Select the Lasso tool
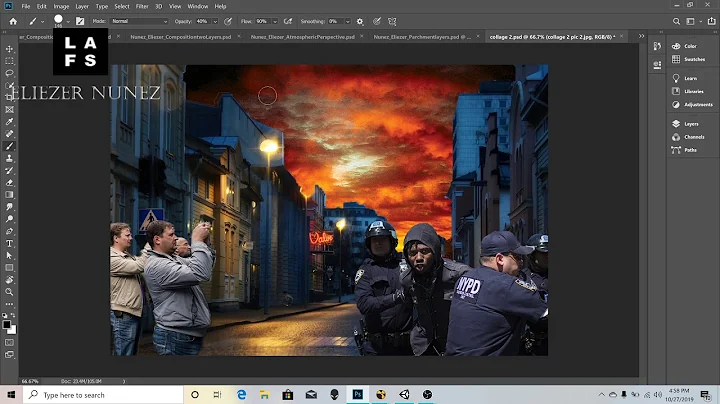Viewport: 720px width, 404px height. (x=9, y=73)
